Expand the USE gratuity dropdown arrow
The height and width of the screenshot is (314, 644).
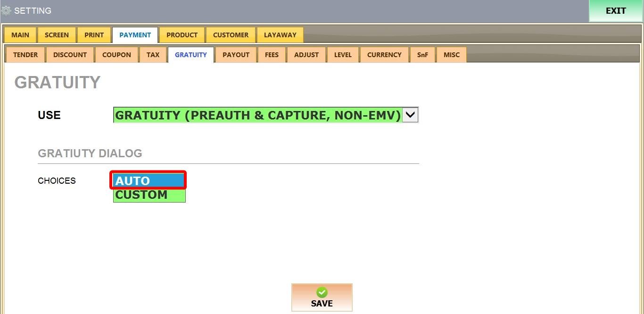coord(410,115)
